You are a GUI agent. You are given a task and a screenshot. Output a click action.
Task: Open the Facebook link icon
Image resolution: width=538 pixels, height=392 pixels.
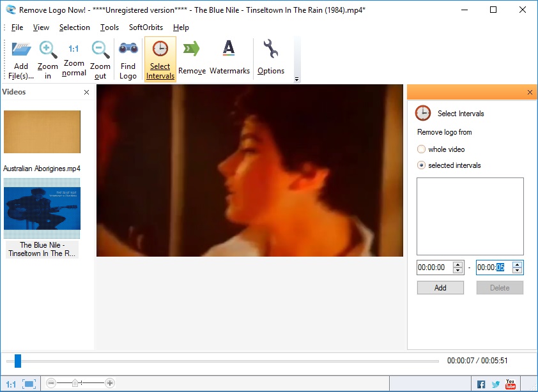481,384
